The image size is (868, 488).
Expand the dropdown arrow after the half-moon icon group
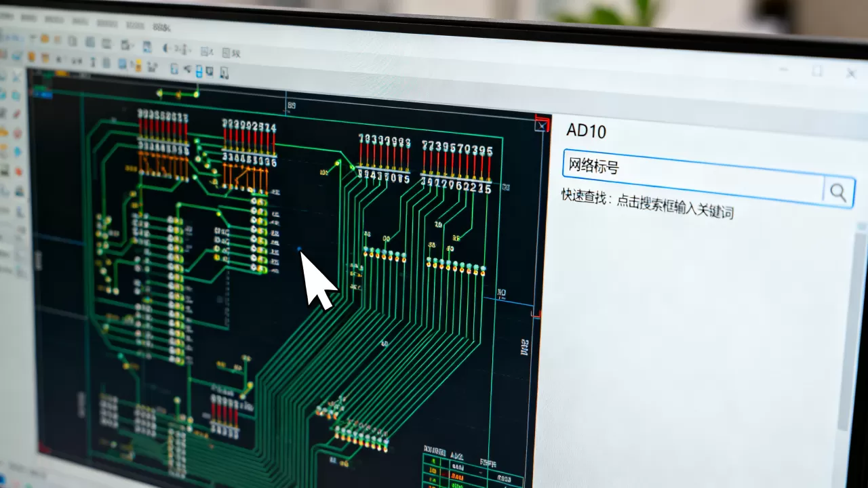click(x=190, y=51)
